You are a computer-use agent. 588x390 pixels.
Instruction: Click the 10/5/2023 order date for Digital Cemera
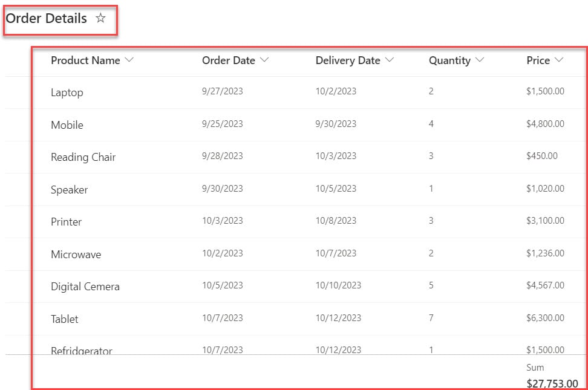(x=223, y=285)
